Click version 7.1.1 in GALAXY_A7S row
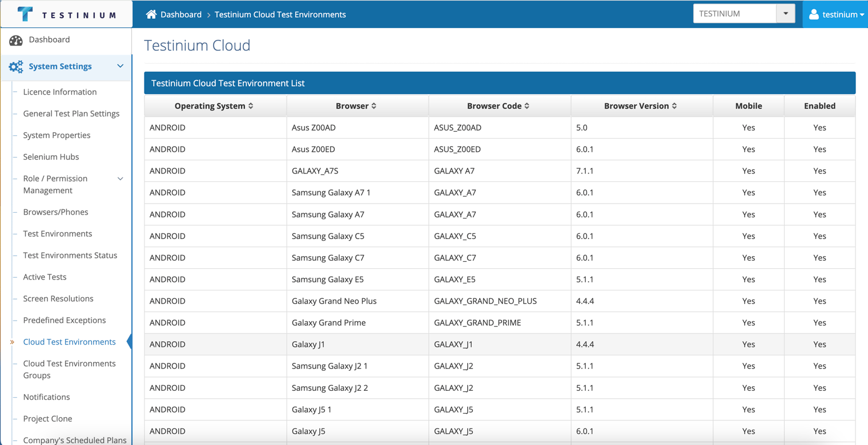 point(642,171)
